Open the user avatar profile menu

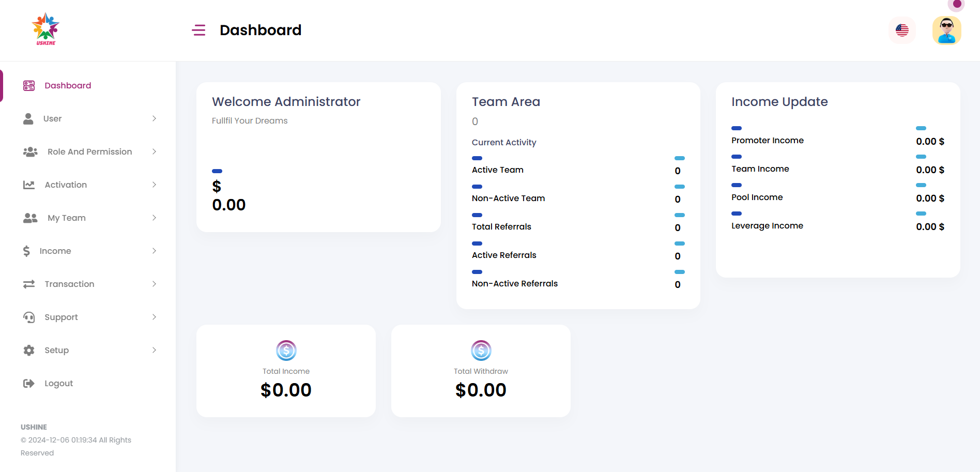pyautogui.click(x=946, y=31)
